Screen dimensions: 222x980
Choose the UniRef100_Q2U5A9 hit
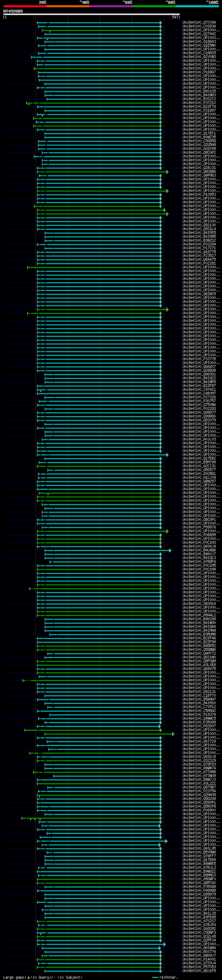199,145
